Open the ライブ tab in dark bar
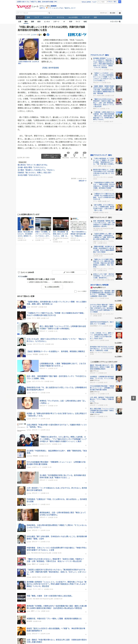This screenshot has height=644, width=138. pos(37,17)
